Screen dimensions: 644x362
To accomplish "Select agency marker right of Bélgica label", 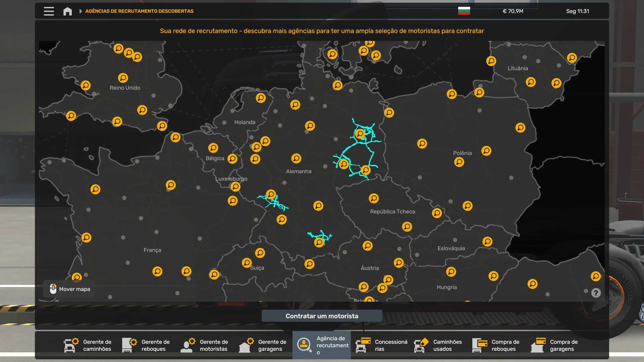I will [232, 159].
